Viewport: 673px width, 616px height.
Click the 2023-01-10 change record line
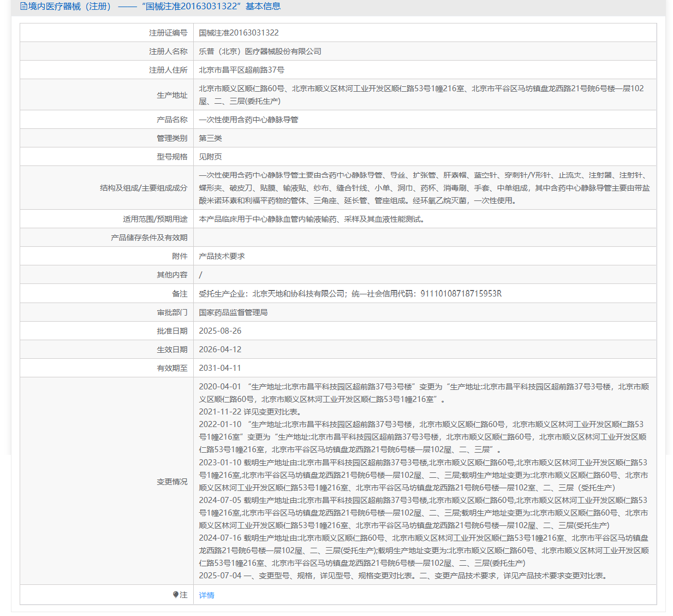click(424, 475)
